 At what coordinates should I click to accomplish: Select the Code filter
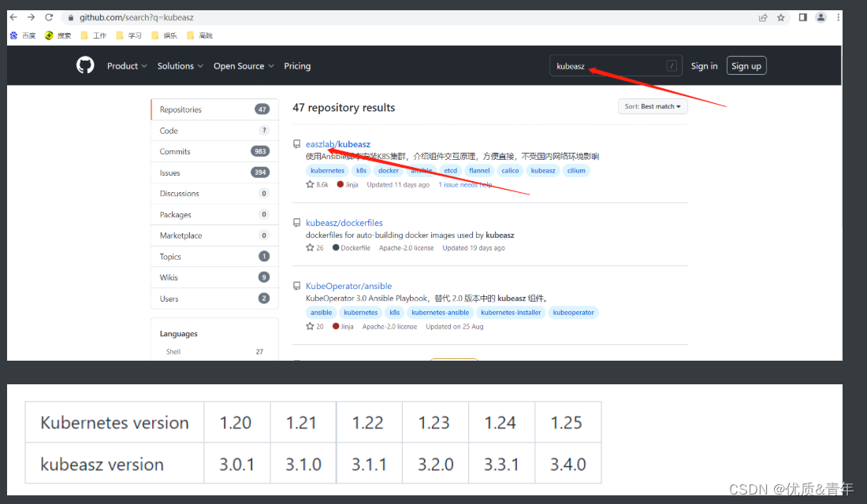[x=214, y=131]
